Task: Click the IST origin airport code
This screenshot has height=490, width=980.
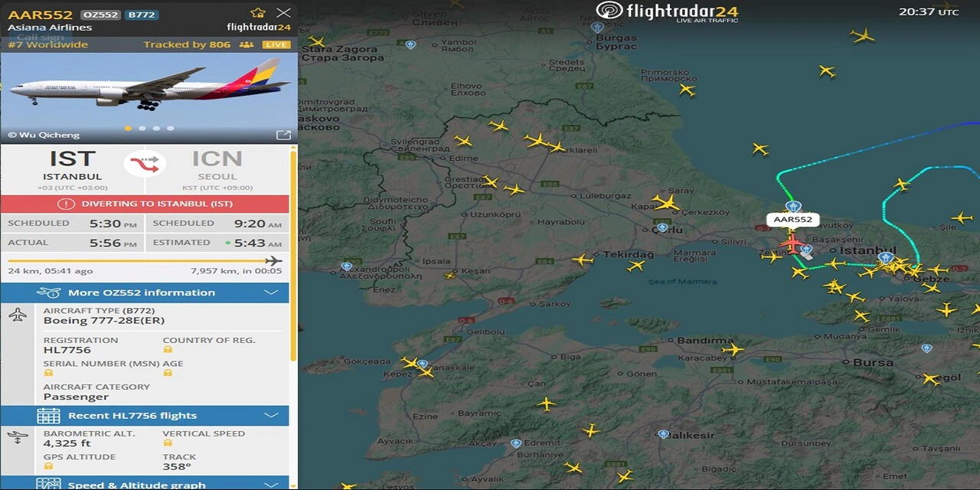Action: pyautogui.click(x=73, y=158)
